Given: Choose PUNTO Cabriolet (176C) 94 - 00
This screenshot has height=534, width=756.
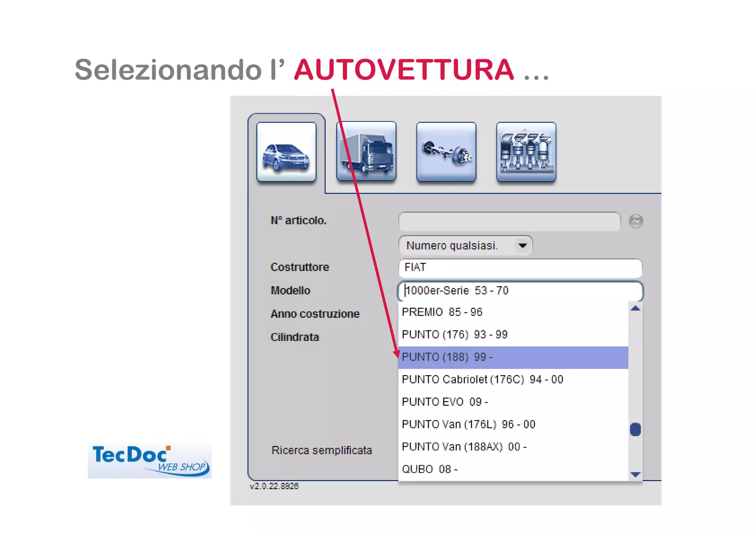Looking at the screenshot, I should tap(513, 380).
